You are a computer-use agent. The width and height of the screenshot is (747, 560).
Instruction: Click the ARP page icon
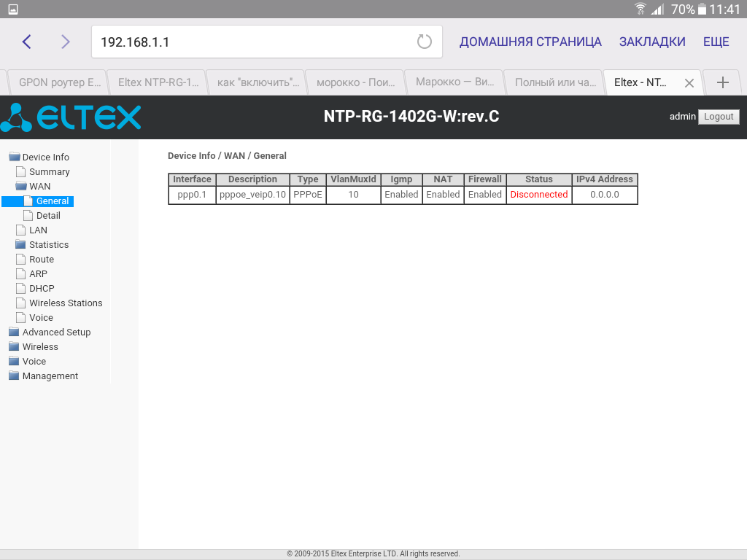[20, 274]
